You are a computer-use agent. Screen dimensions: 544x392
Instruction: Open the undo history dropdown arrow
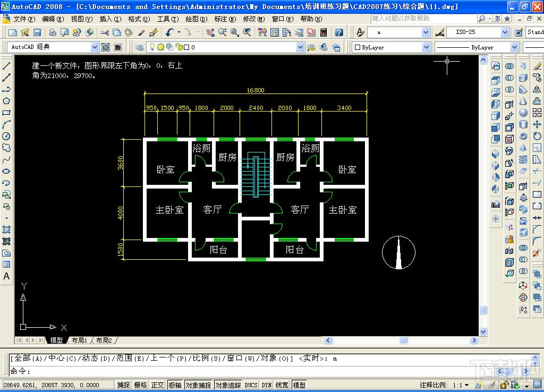pyautogui.click(x=179, y=32)
